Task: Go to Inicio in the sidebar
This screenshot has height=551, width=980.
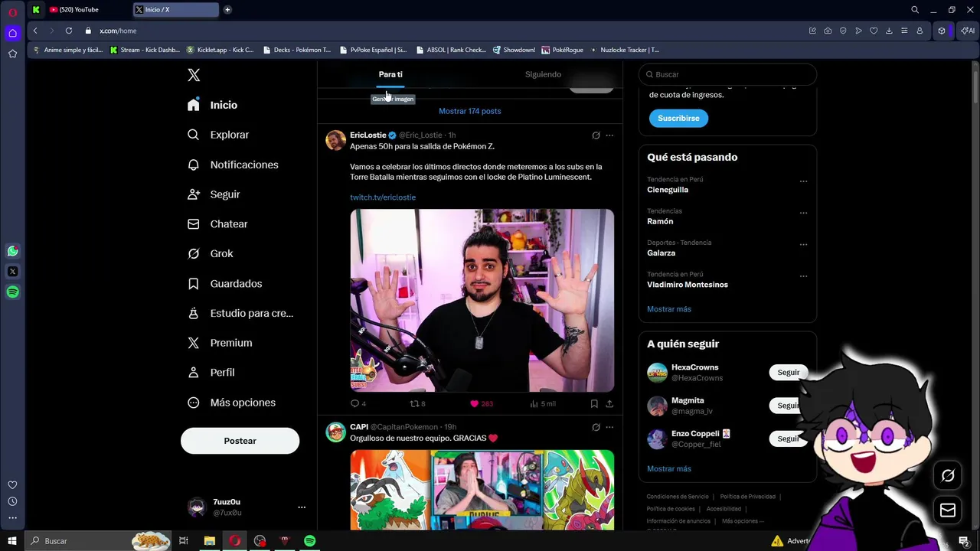Action: click(x=213, y=105)
